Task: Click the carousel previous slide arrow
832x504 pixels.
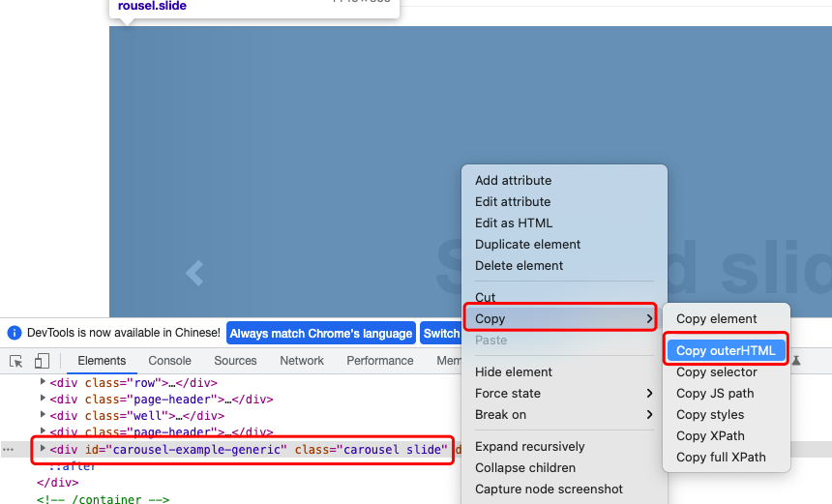Action: click(194, 274)
